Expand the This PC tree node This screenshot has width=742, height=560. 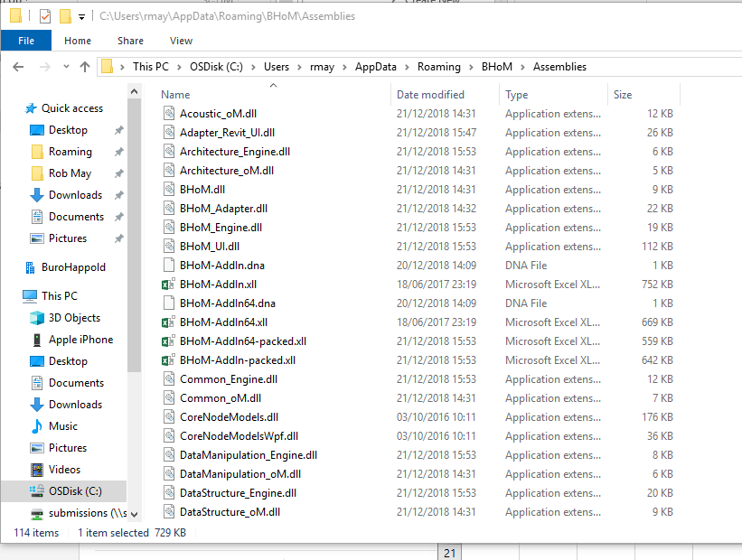pyautogui.click(x=16, y=295)
